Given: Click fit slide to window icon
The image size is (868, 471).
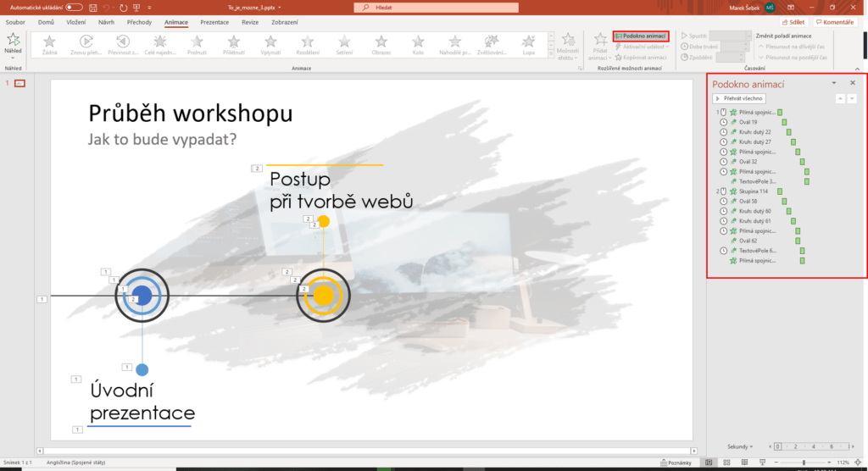Looking at the screenshot, I should tap(859, 463).
